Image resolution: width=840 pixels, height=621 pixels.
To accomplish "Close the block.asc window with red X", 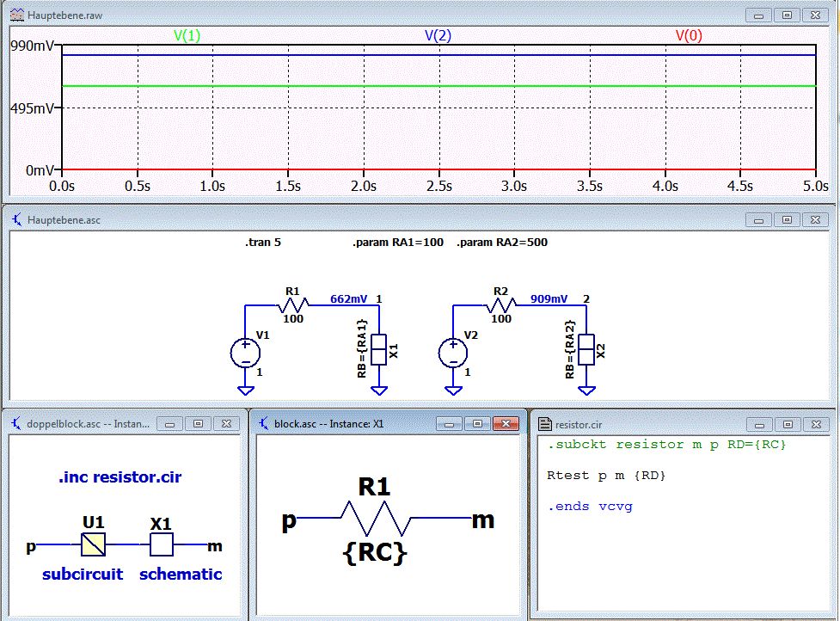I will (x=506, y=424).
